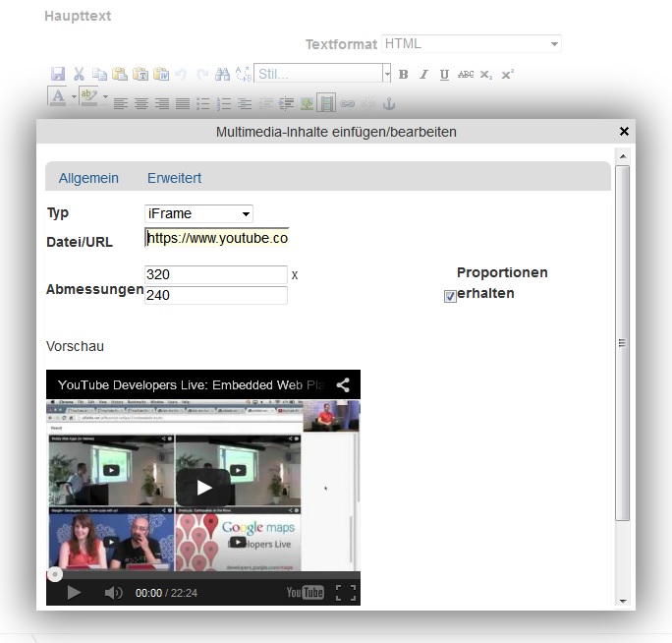Click the YouTube logo in player bar

(x=305, y=593)
